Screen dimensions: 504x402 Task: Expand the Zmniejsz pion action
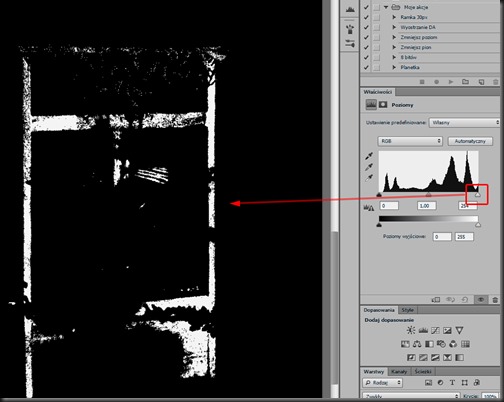click(394, 47)
